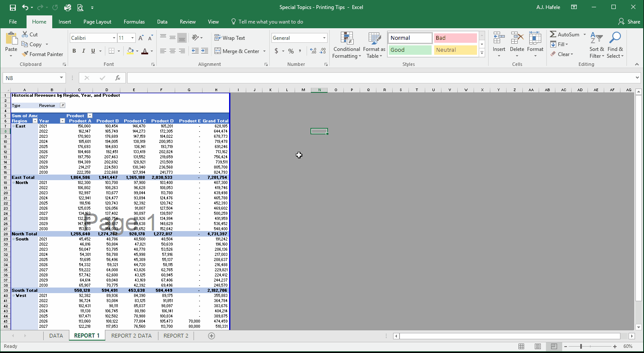Toggle italic formatting
The width and height of the screenshot is (644, 353).
pyautogui.click(x=83, y=51)
